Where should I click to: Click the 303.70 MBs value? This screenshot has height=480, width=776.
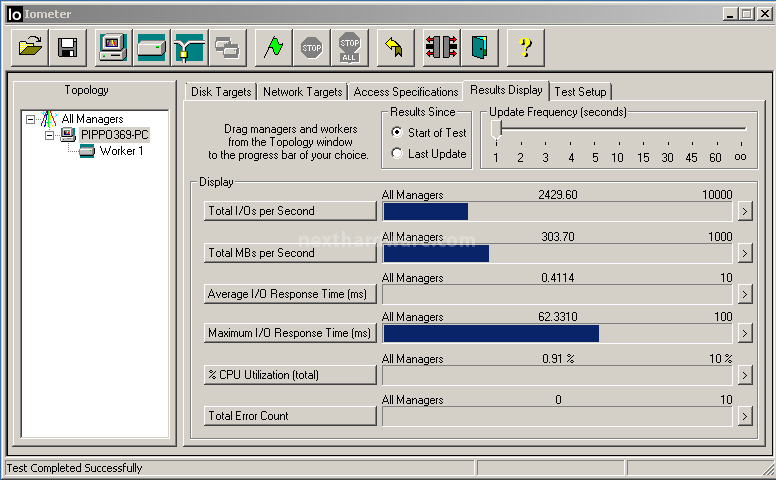[558, 237]
